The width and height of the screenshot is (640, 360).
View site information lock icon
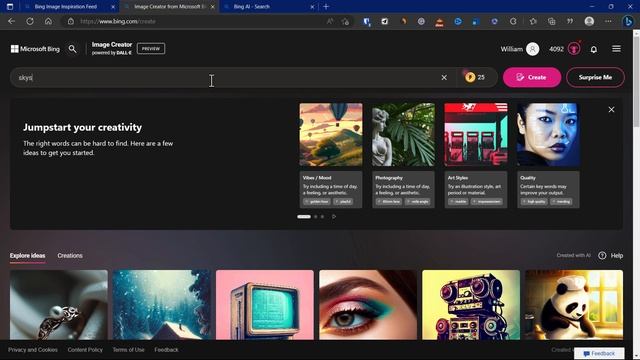click(x=71, y=21)
